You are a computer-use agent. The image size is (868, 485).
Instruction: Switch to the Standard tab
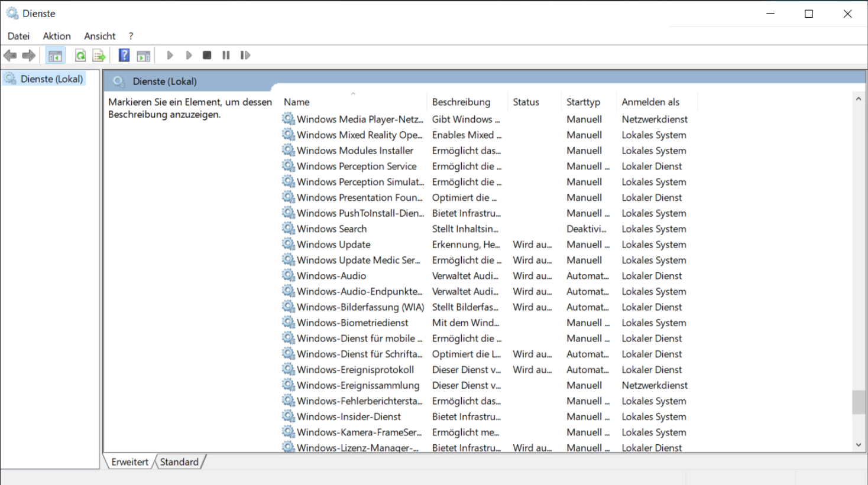[179, 462]
